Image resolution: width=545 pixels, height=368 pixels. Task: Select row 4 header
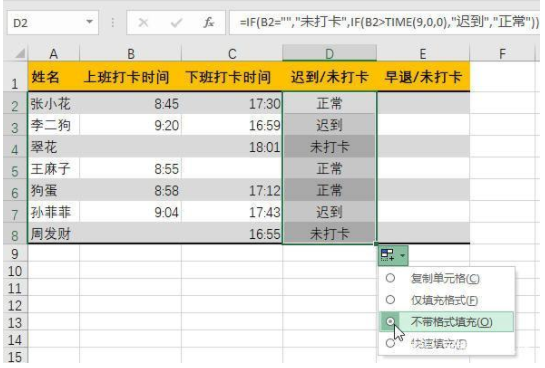(x=15, y=146)
